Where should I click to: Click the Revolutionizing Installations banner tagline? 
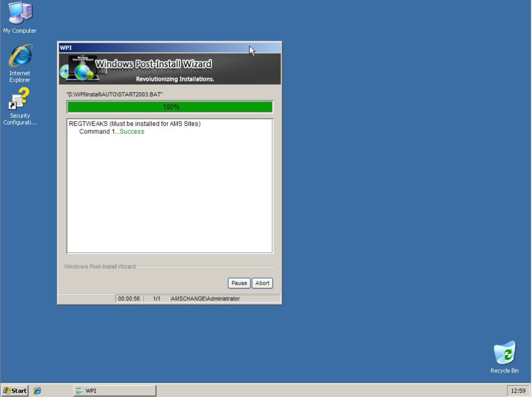[175, 80]
